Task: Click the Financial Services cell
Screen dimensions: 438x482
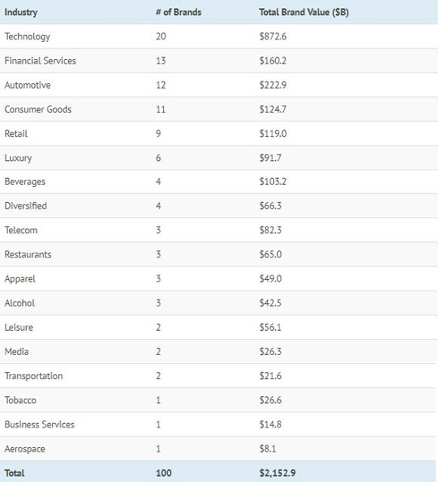Action: coord(40,61)
